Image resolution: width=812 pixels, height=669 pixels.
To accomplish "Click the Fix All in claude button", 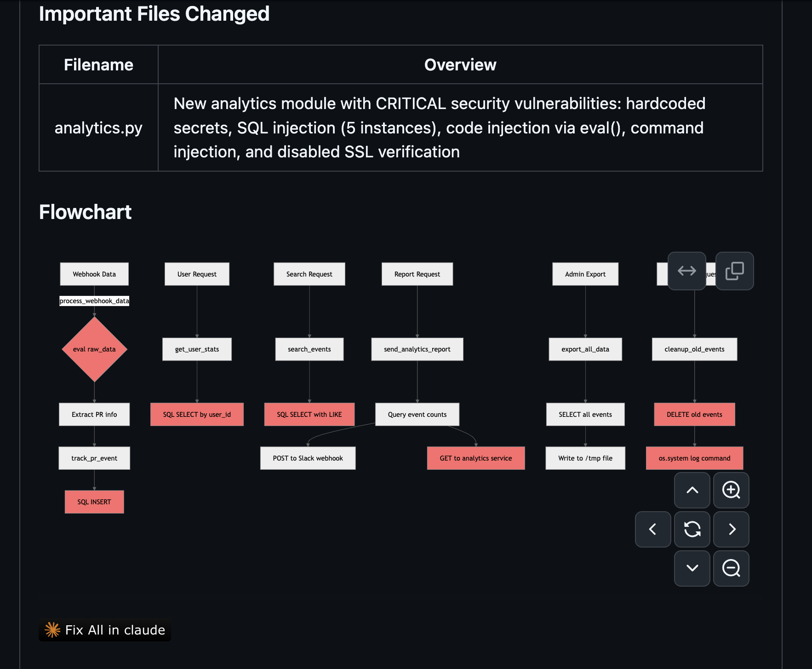I will pyautogui.click(x=104, y=630).
